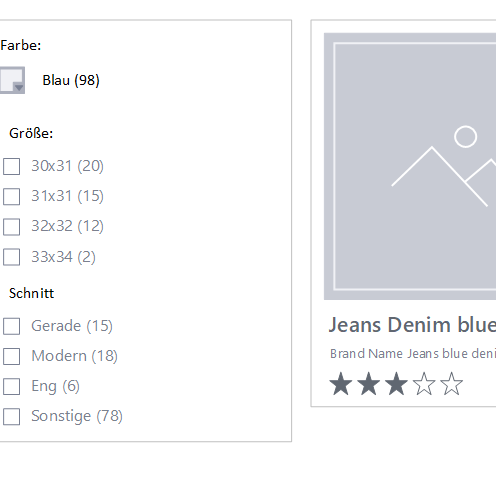
Task: Enable the 33x34 (2) size filter
Action: click(x=12, y=257)
